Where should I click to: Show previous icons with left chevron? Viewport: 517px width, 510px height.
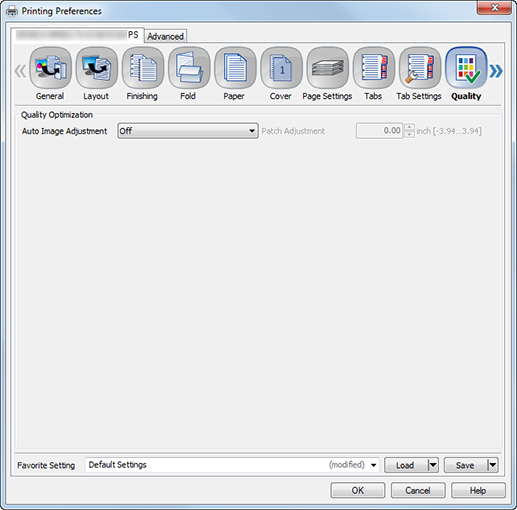(x=20, y=71)
